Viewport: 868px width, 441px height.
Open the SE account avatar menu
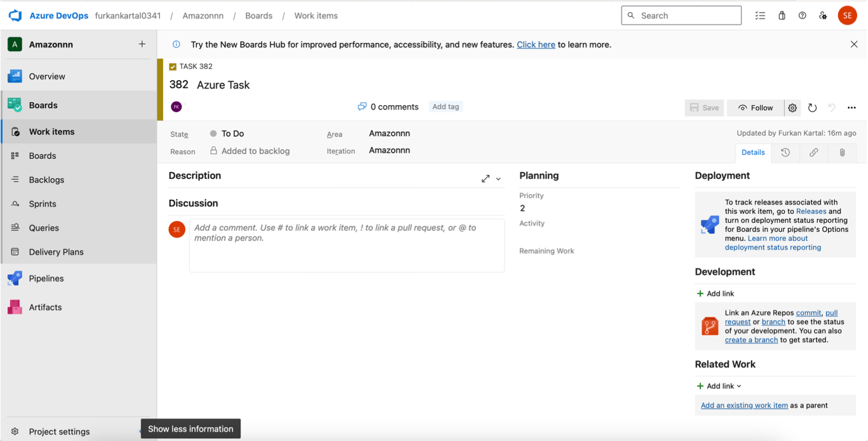(847, 15)
